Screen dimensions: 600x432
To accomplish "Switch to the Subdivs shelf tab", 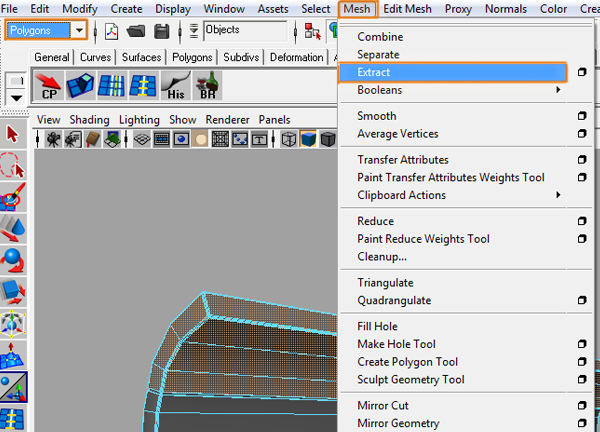I will click(x=241, y=57).
